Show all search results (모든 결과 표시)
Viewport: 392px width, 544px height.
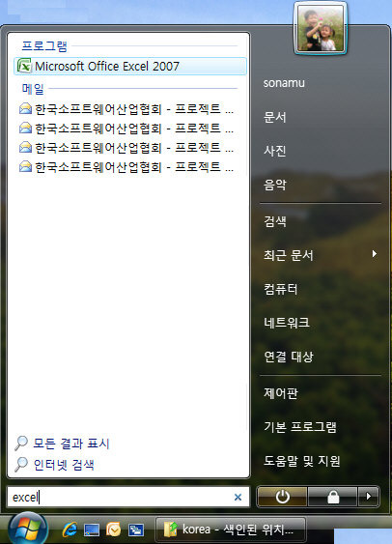[x=71, y=444]
